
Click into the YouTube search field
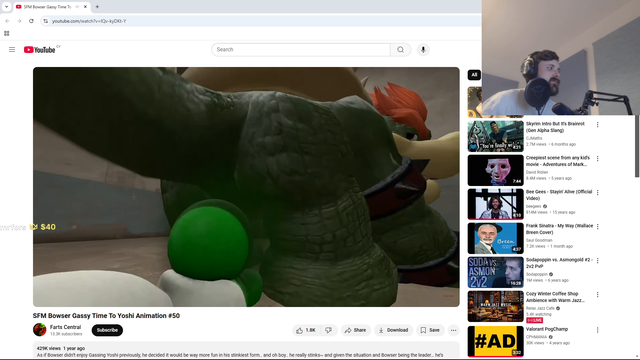pos(301,49)
